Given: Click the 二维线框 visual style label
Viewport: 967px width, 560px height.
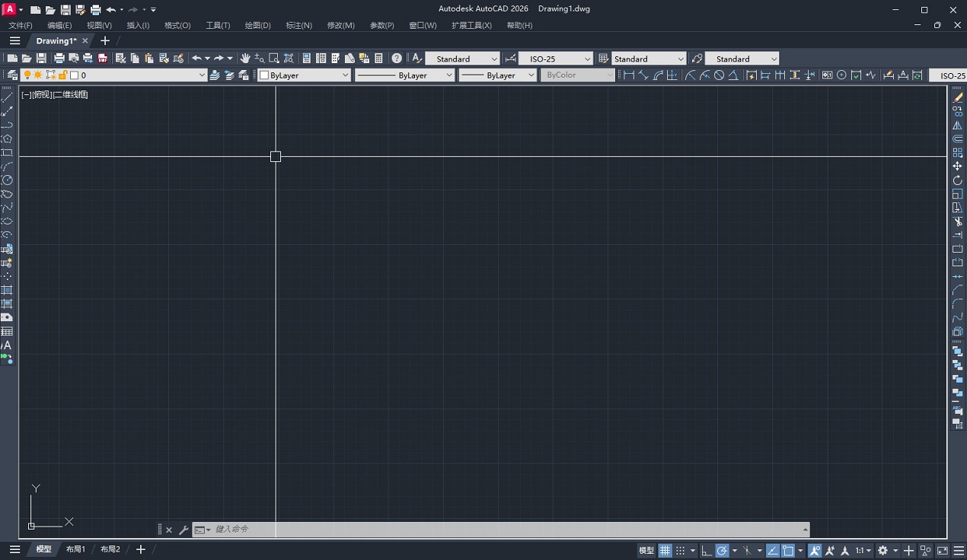Looking at the screenshot, I should pos(71,94).
